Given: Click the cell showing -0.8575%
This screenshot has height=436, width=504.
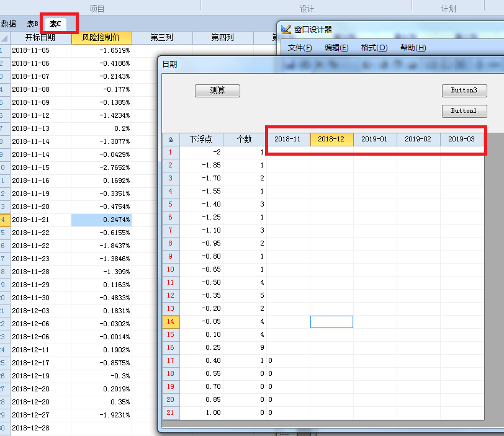Looking at the screenshot, I should [102, 363].
